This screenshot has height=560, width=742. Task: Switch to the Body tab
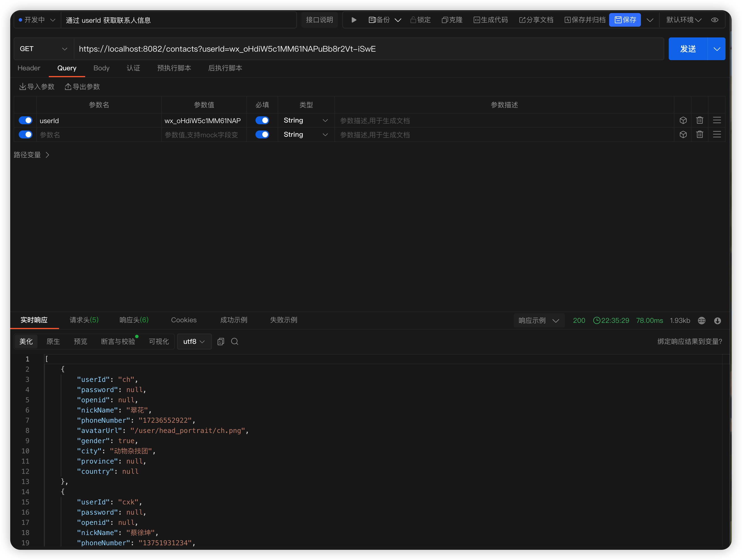101,68
